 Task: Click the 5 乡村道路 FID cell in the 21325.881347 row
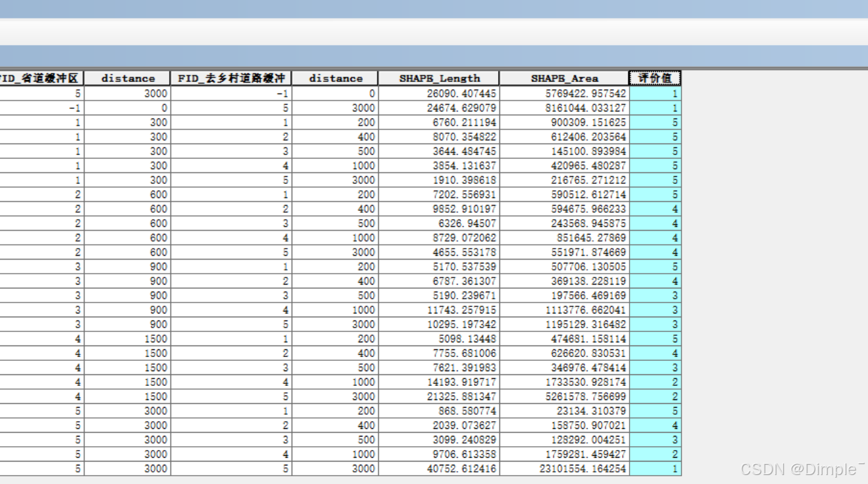pos(231,396)
